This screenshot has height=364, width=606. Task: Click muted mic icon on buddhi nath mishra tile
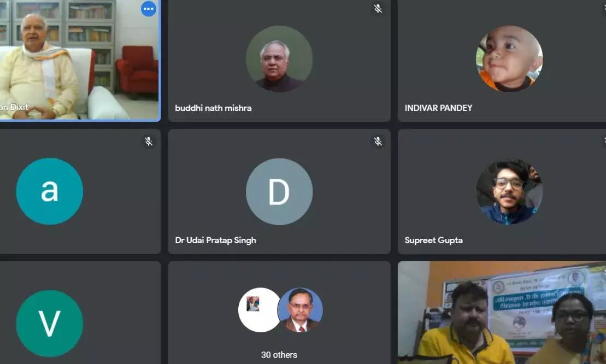[378, 9]
